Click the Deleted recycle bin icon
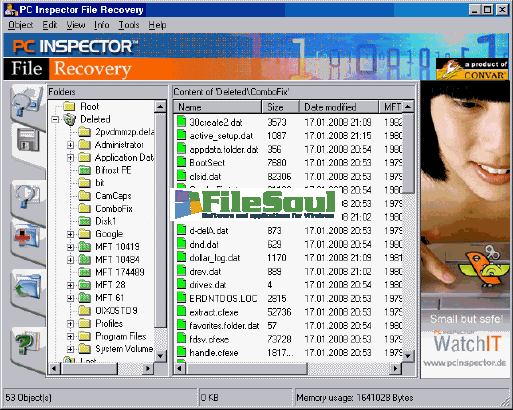513x410 pixels. tap(70, 119)
